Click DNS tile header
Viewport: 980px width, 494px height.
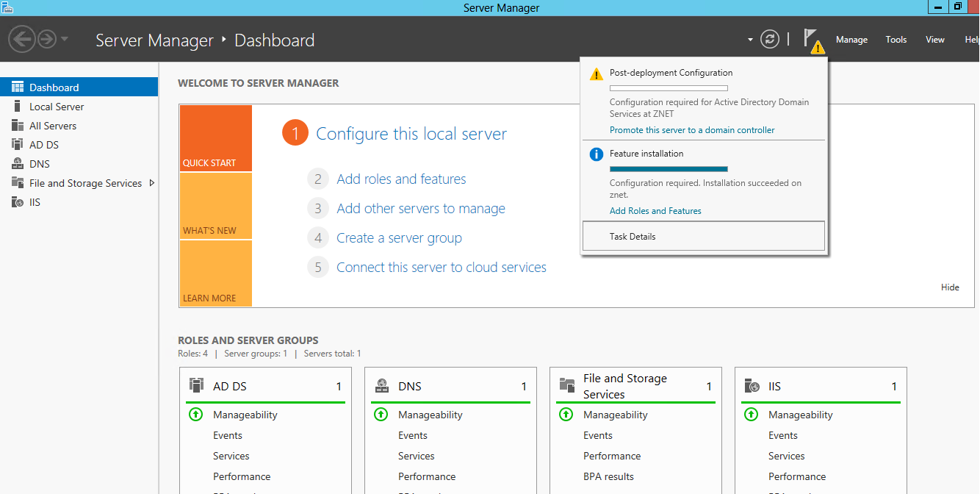point(450,386)
